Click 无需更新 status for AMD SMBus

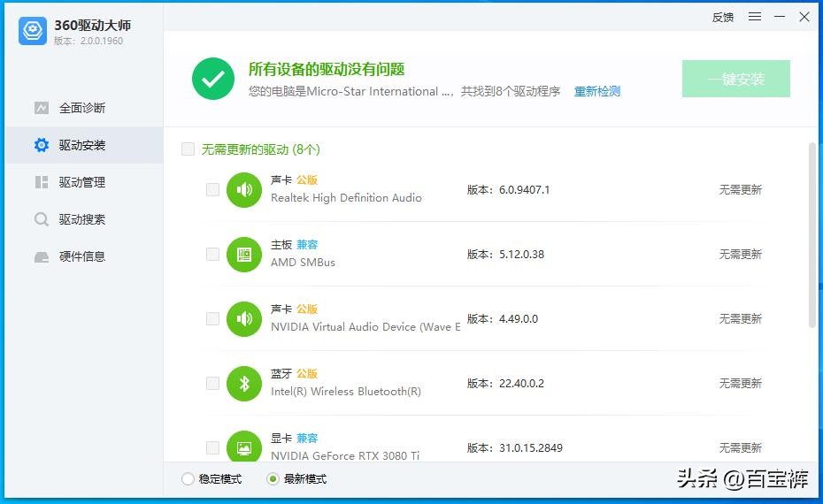point(740,255)
